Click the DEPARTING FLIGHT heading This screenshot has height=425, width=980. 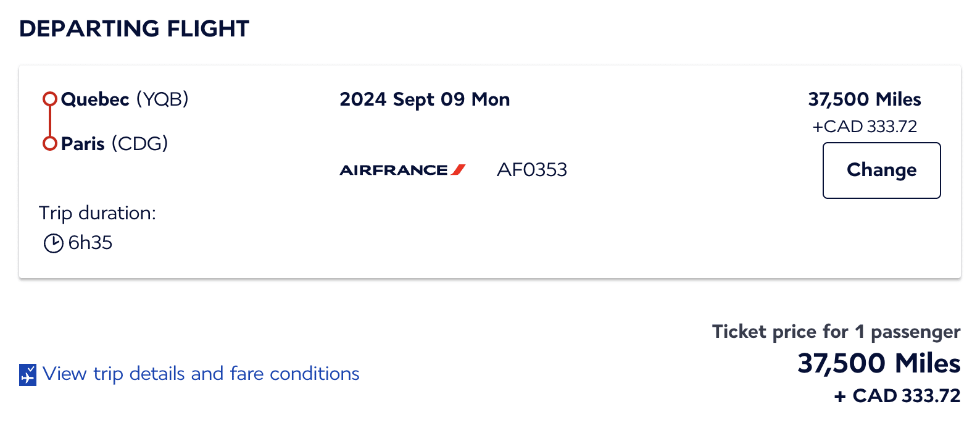pos(134,28)
